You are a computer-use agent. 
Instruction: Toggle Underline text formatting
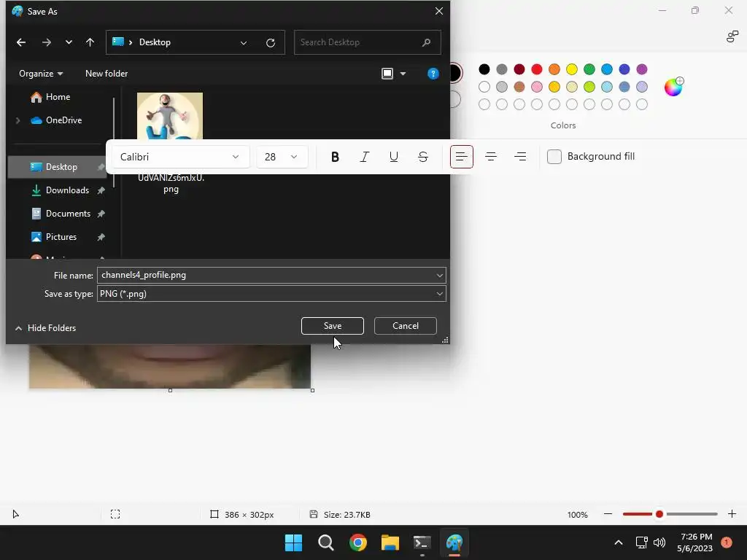[x=393, y=157]
